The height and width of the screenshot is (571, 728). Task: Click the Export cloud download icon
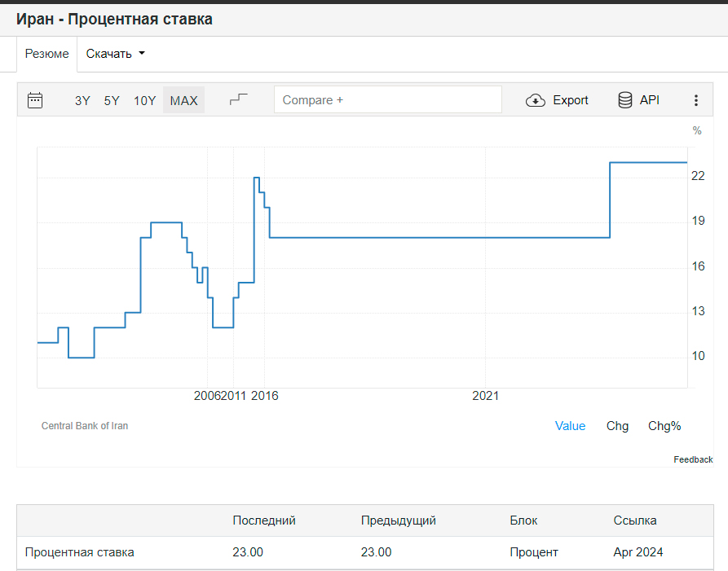(536, 100)
